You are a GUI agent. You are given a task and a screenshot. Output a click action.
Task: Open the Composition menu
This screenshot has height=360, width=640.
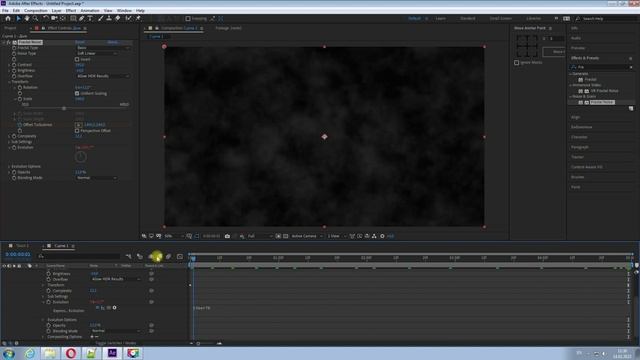pyautogui.click(x=36, y=11)
